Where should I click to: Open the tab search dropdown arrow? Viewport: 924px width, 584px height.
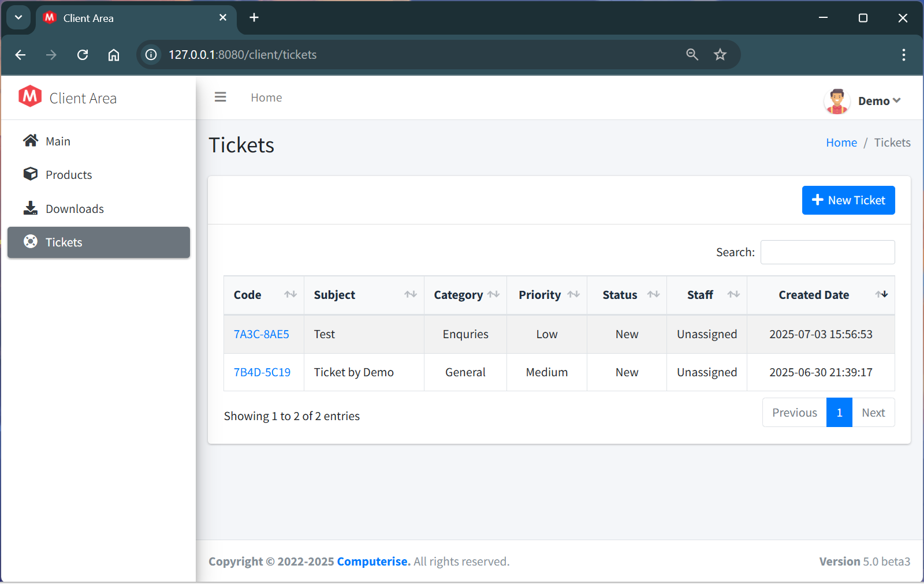point(18,17)
